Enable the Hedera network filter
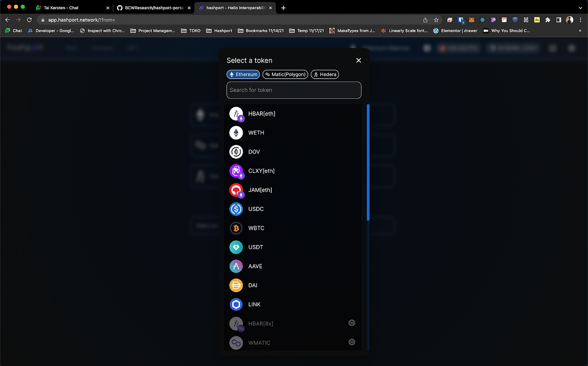 point(325,74)
